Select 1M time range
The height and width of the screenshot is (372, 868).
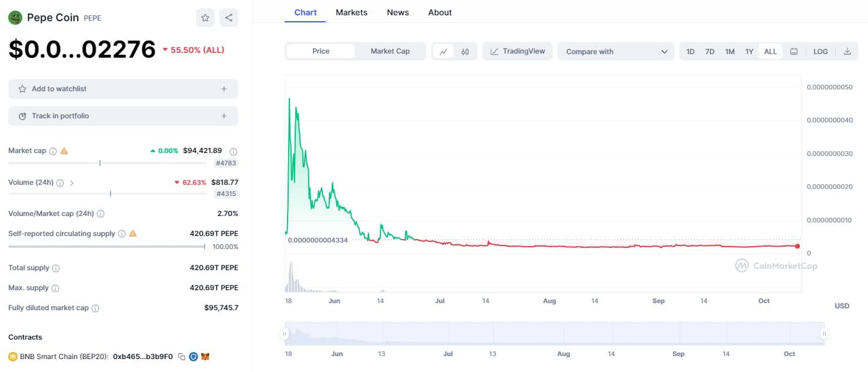click(x=730, y=51)
